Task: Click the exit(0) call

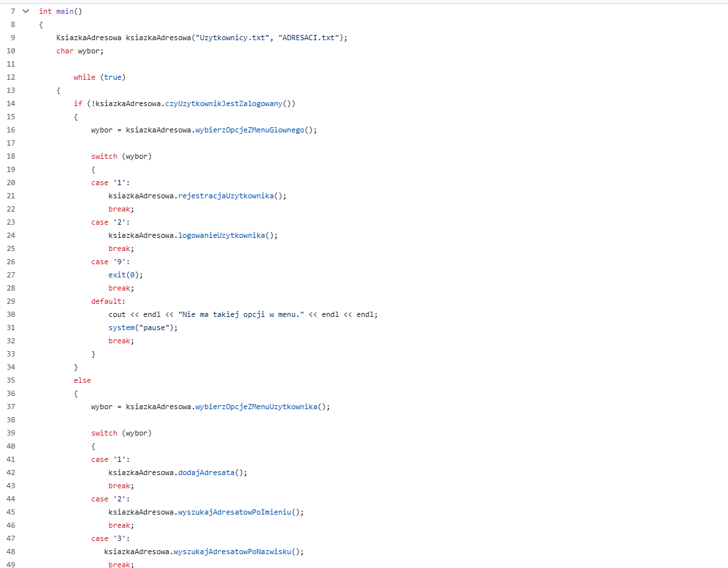Action: [125, 275]
